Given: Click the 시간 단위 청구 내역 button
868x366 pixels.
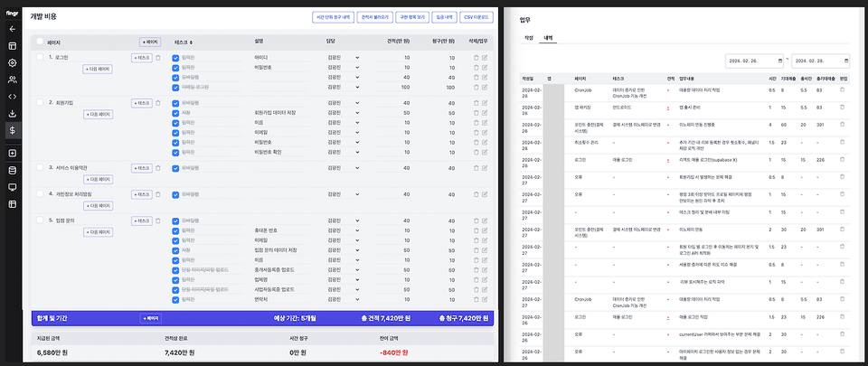Looking at the screenshot, I should pyautogui.click(x=333, y=18).
